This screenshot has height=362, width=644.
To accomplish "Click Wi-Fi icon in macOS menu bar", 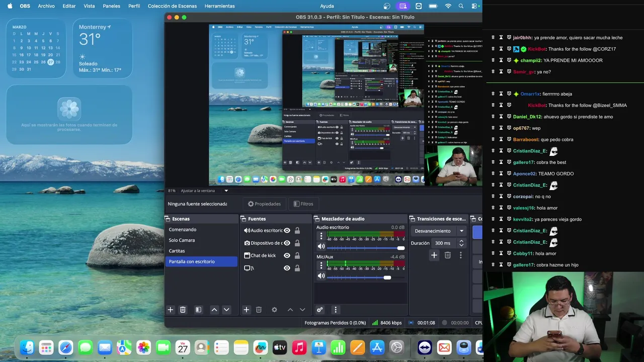I will (x=448, y=6).
